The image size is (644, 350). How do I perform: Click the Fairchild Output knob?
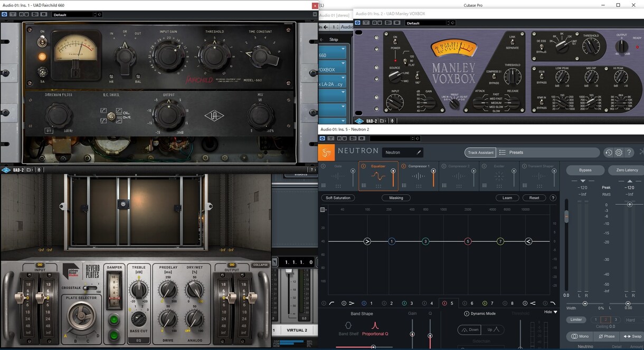pos(168,115)
